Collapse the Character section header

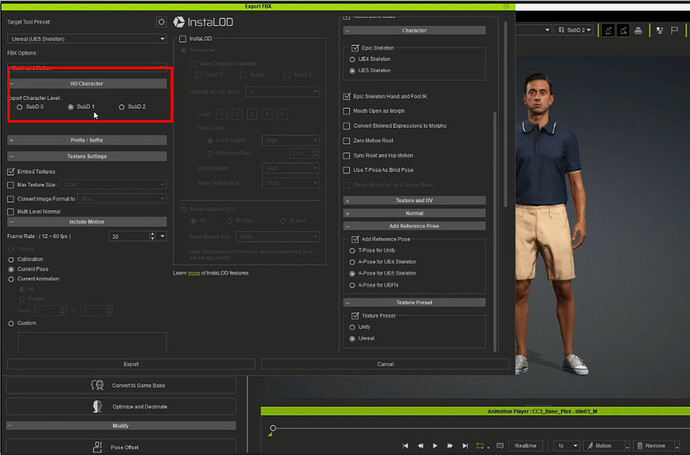(x=414, y=30)
